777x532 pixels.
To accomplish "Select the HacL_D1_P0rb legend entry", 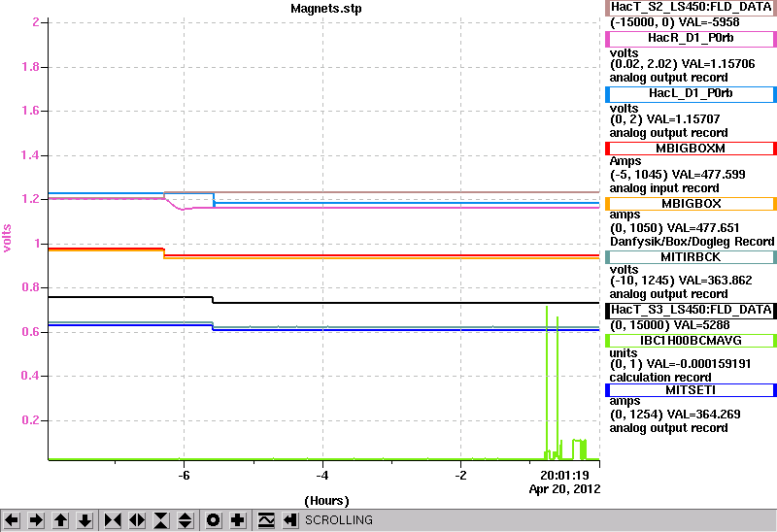I will pyautogui.click(x=691, y=94).
